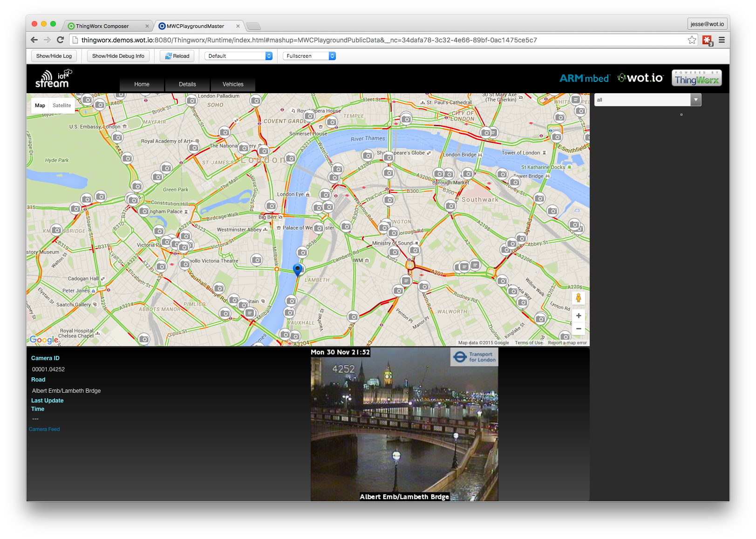756x539 pixels.
Task: Click camera marker near Ministry of Sound
Action: click(415, 250)
